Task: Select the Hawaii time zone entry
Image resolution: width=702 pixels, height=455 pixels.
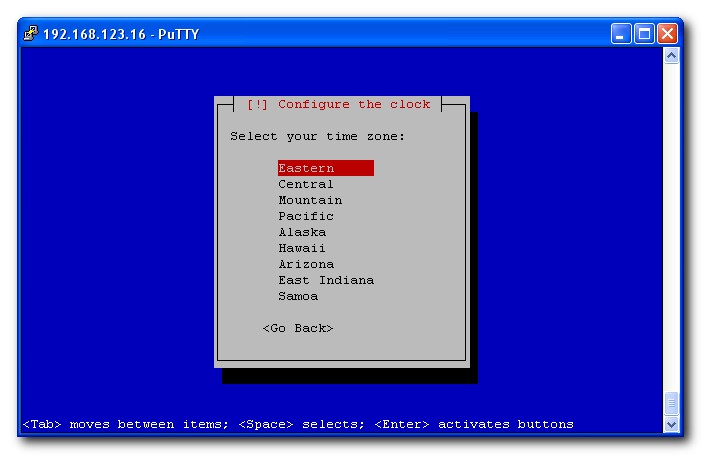Action: coord(302,248)
